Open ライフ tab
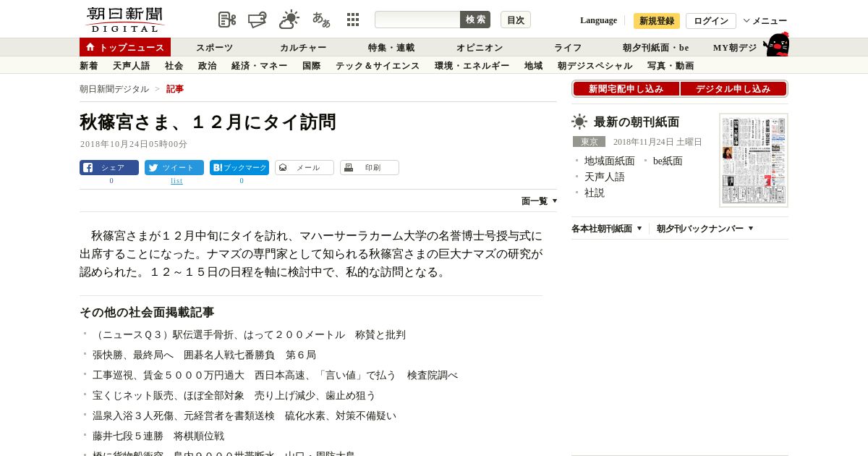The width and height of the screenshot is (868, 456). coord(568,48)
